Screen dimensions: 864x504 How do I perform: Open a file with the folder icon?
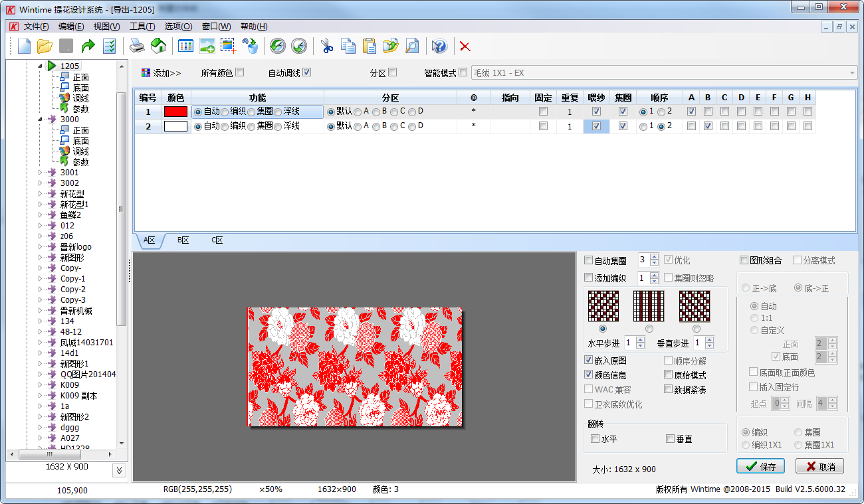click(45, 46)
